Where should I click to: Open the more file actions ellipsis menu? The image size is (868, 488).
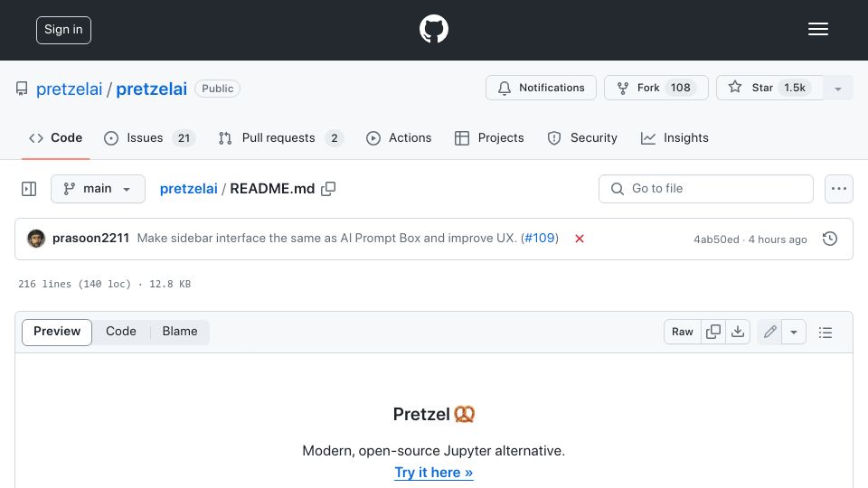click(x=839, y=189)
